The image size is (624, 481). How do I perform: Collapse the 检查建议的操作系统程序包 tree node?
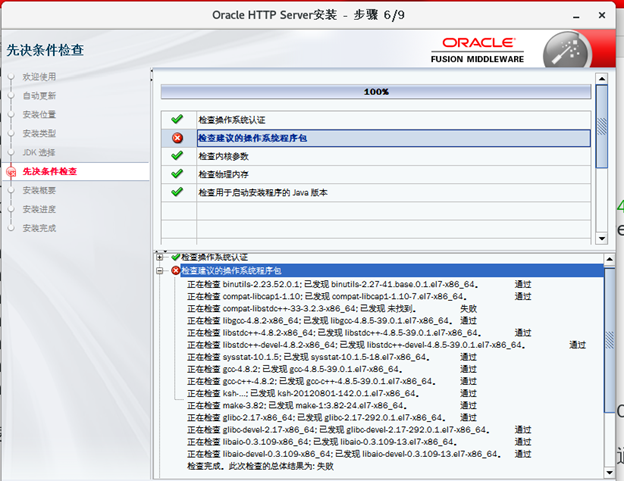click(160, 271)
